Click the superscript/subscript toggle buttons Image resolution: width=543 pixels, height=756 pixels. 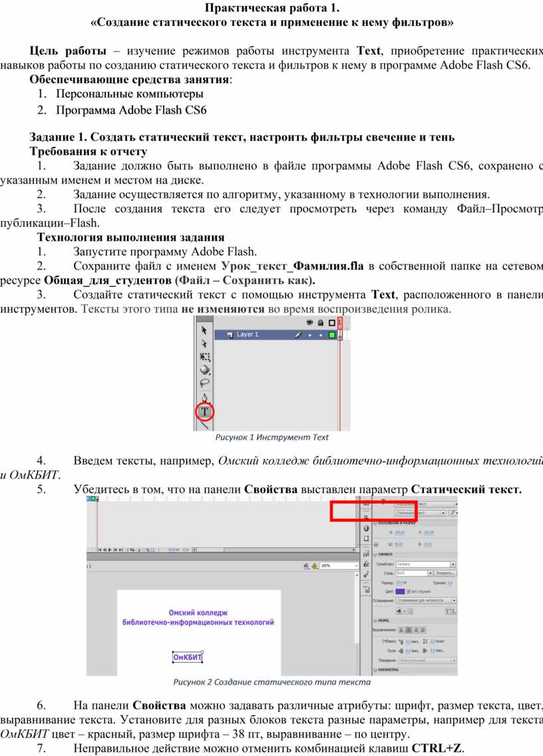(451, 611)
